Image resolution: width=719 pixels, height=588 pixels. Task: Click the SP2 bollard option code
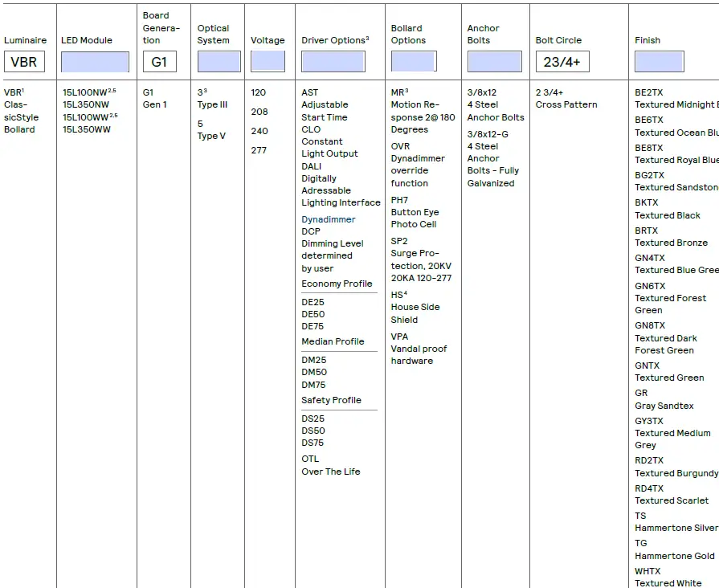click(x=399, y=241)
